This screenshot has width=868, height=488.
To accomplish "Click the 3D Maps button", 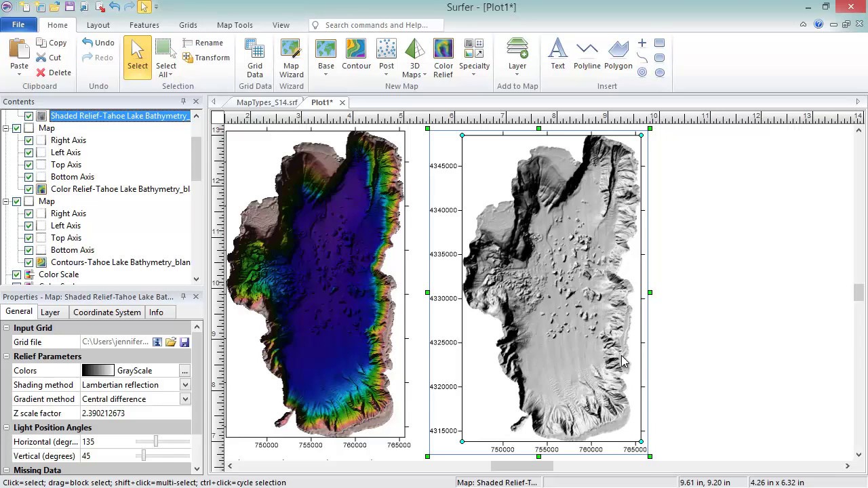I will point(414,58).
